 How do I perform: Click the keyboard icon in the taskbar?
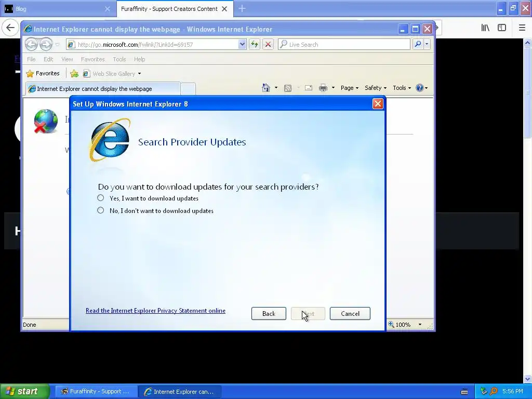pos(464,392)
